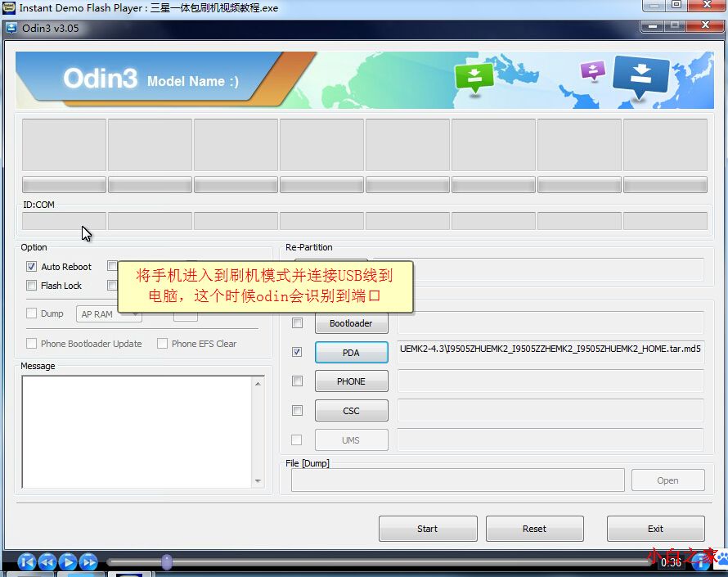Uncheck the box beside the PDA button
Image resolution: width=728 pixels, height=577 pixels.
pyautogui.click(x=297, y=352)
